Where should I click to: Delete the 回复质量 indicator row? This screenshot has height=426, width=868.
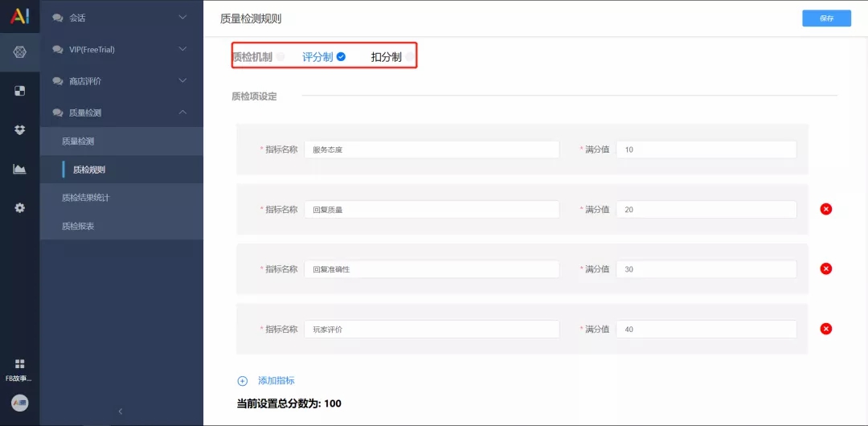click(826, 210)
